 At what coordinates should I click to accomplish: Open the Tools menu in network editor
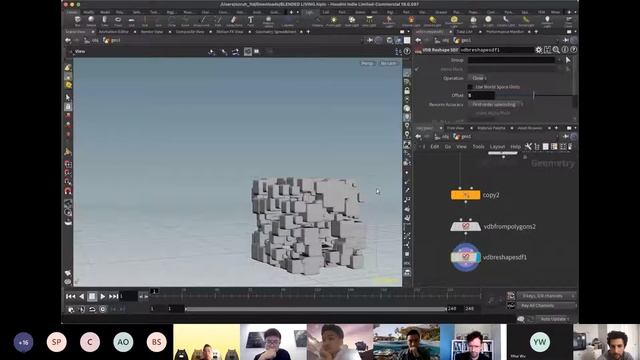pos(478,147)
